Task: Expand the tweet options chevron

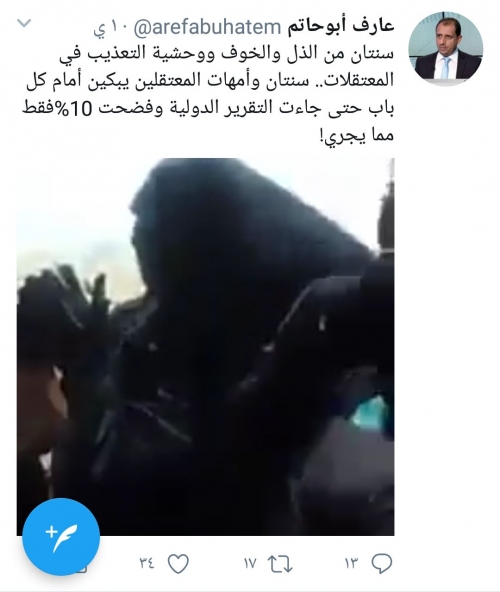Action: [24, 23]
